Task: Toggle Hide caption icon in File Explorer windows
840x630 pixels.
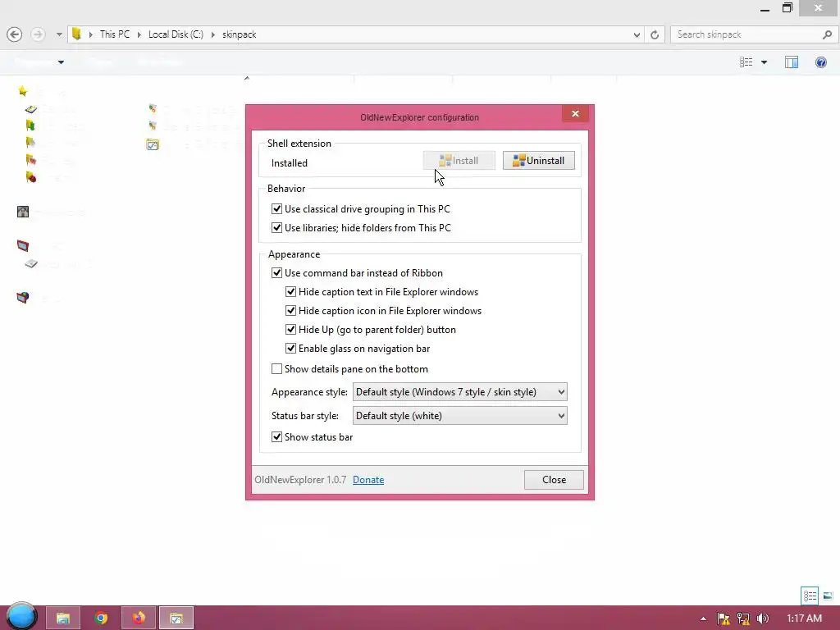Action: click(290, 311)
